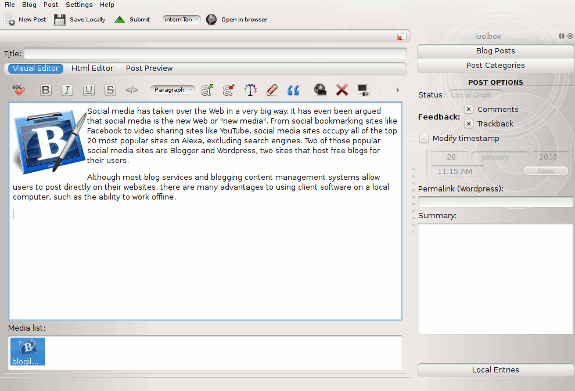Viewport: 575px width, 391px height.
Task: Click the post Title input field
Action: 215,54
